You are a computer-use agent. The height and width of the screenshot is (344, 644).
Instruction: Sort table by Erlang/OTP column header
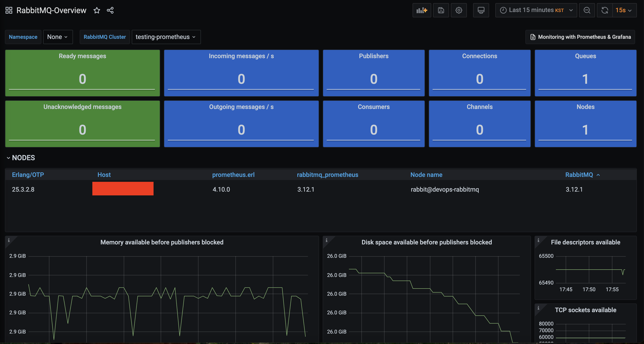pos(28,175)
